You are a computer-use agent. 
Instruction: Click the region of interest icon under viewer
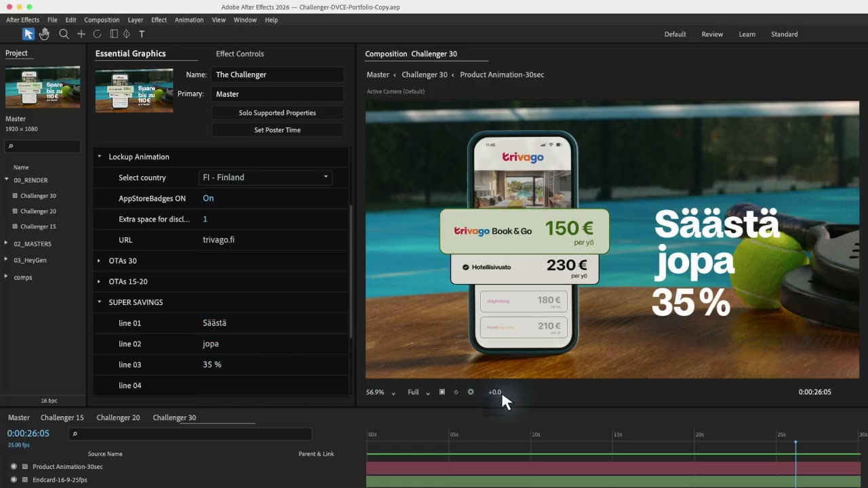[x=442, y=392]
